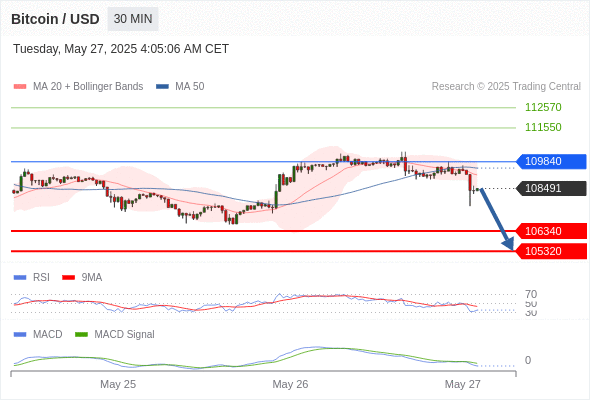
Task: Click the MACD legend blue swatch
Action: (20, 334)
